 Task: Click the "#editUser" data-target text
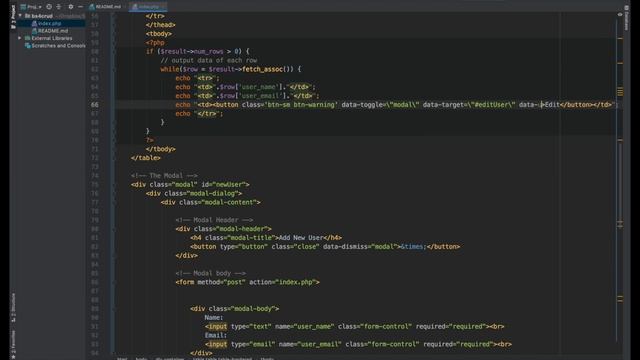coord(493,105)
